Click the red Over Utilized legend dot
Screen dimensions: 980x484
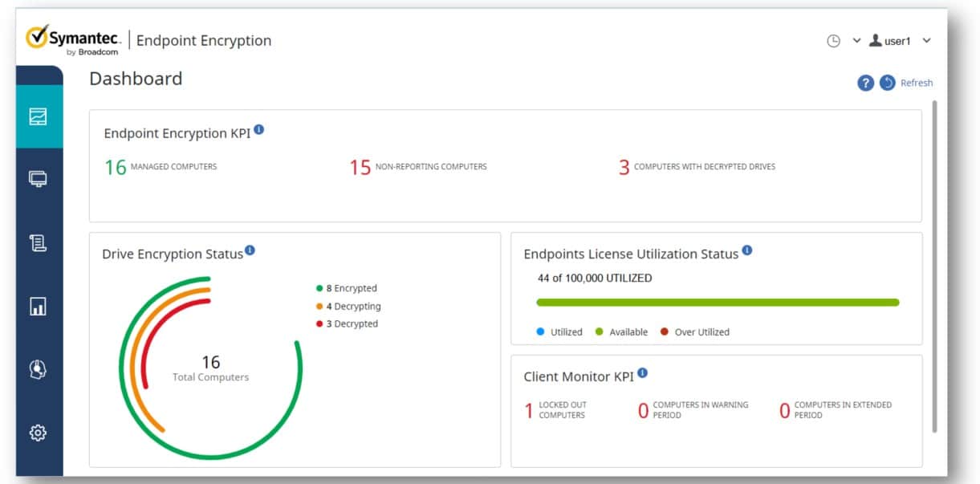coord(664,331)
